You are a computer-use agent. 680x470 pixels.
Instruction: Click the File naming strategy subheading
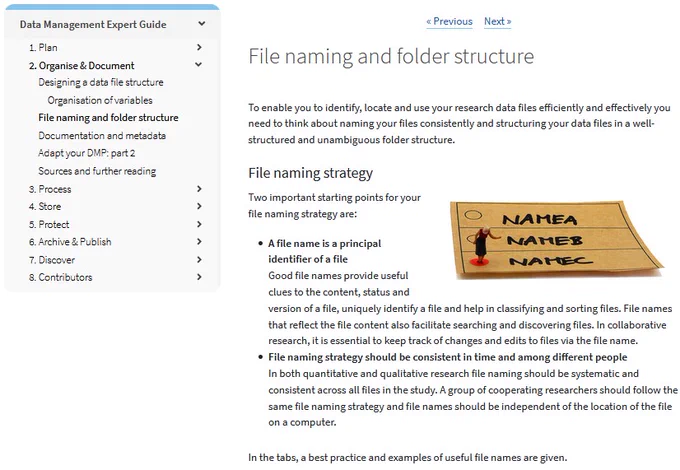(x=311, y=173)
